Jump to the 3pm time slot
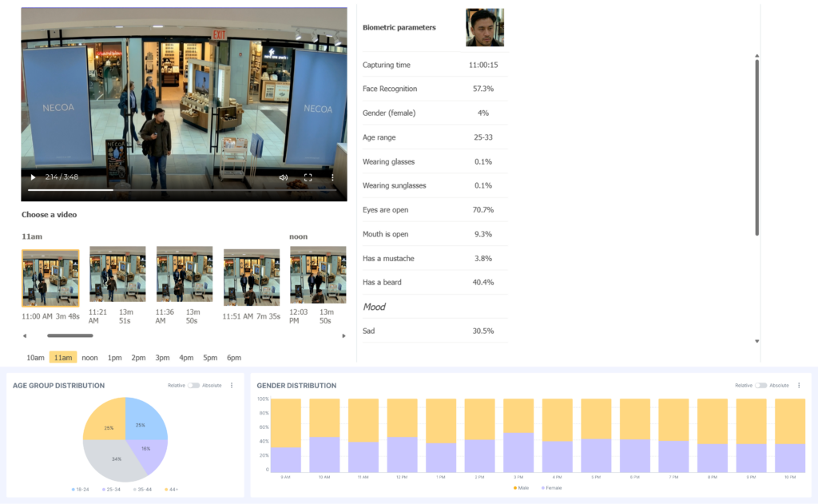 [x=162, y=358]
